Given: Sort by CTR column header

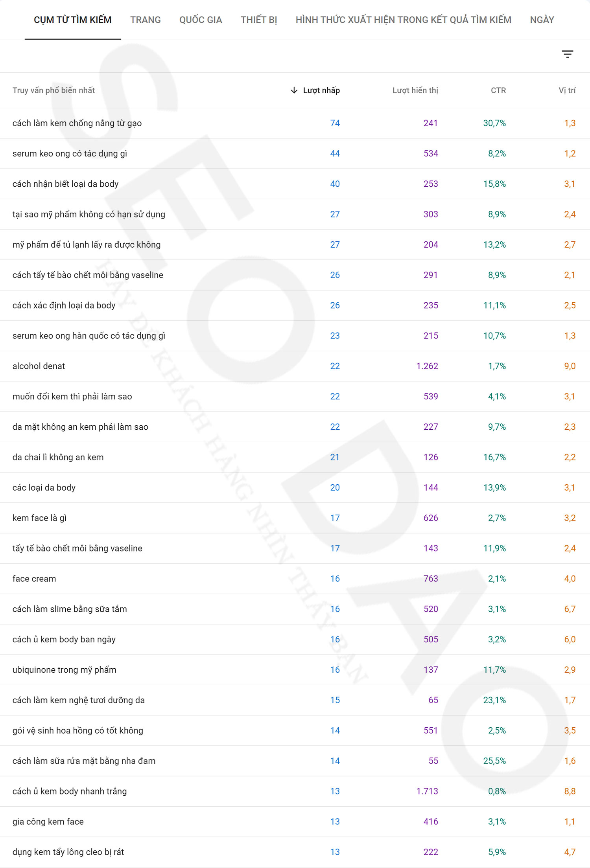Looking at the screenshot, I should tap(498, 90).
